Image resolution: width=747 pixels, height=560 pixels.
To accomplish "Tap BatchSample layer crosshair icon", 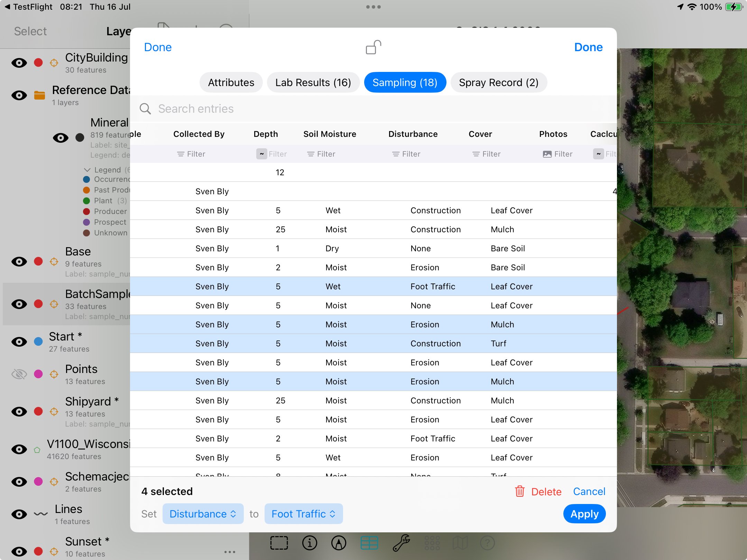I will click(54, 304).
